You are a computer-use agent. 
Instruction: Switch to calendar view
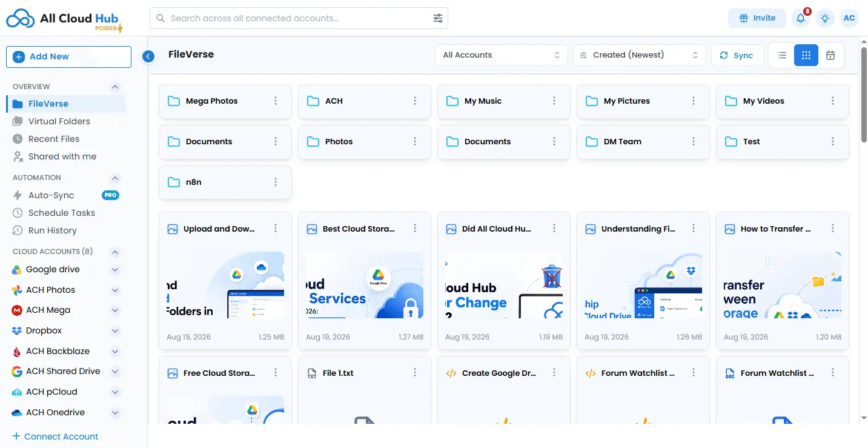pyautogui.click(x=830, y=55)
